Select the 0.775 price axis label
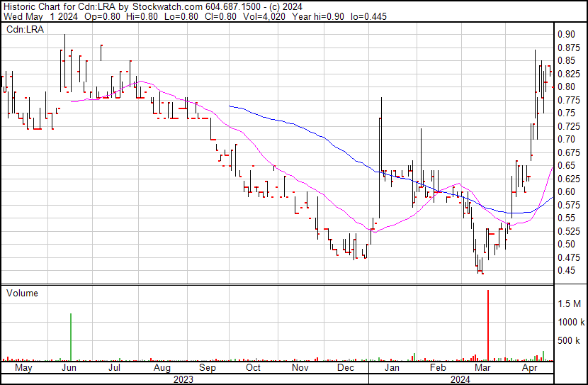Viewport: 588px width, 385px height. (x=569, y=100)
